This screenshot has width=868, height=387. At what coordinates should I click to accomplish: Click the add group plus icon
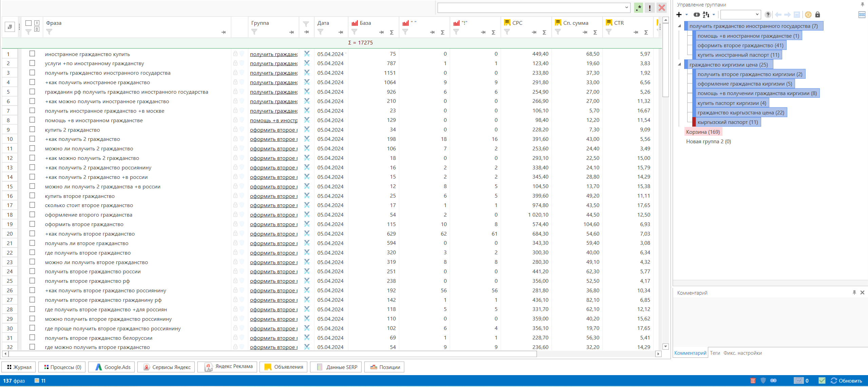point(679,15)
